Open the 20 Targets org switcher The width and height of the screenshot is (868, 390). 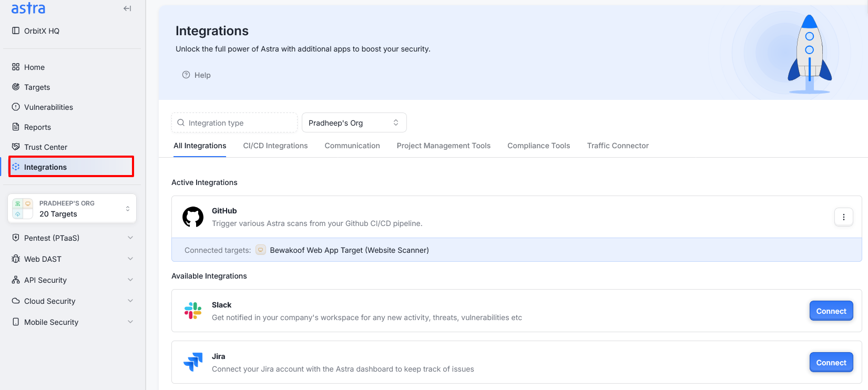(x=72, y=209)
